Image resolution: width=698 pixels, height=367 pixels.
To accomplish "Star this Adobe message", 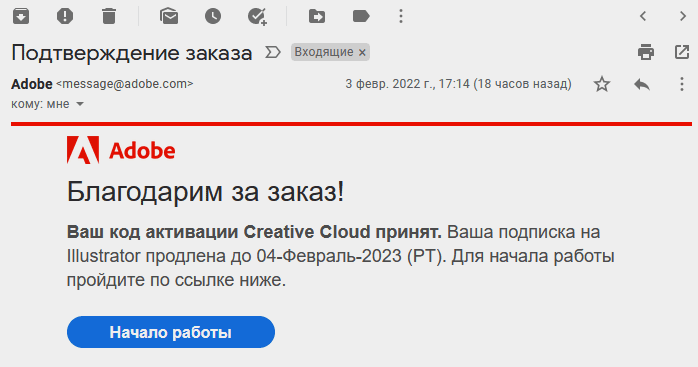I will [x=602, y=84].
